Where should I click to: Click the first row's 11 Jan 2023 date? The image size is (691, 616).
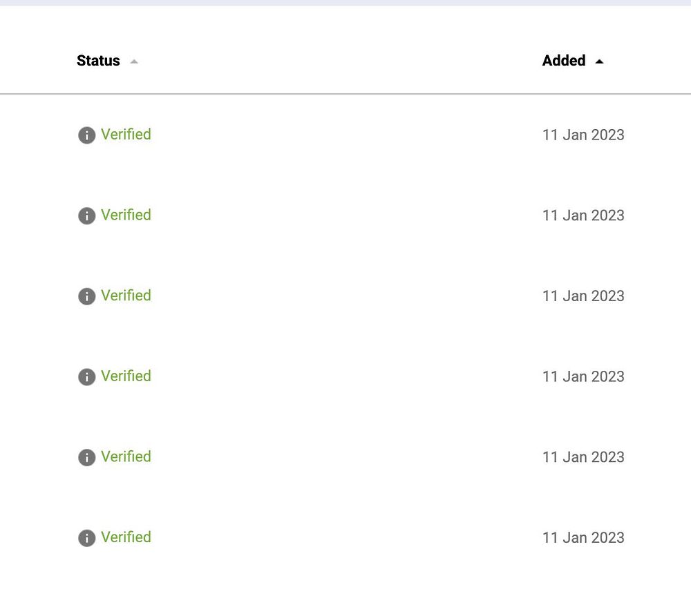coord(583,135)
